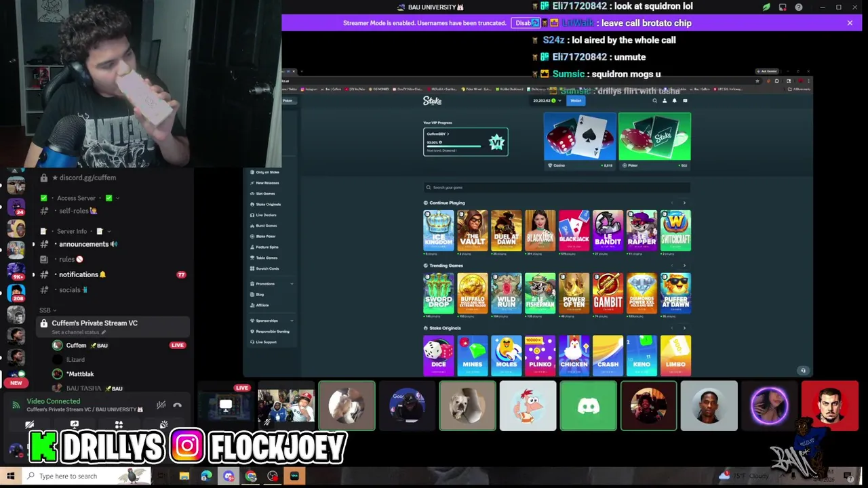This screenshot has height=488, width=868.
Task: Open the Duel at Dawn game tile
Action: pyautogui.click(x=507, y=230)
